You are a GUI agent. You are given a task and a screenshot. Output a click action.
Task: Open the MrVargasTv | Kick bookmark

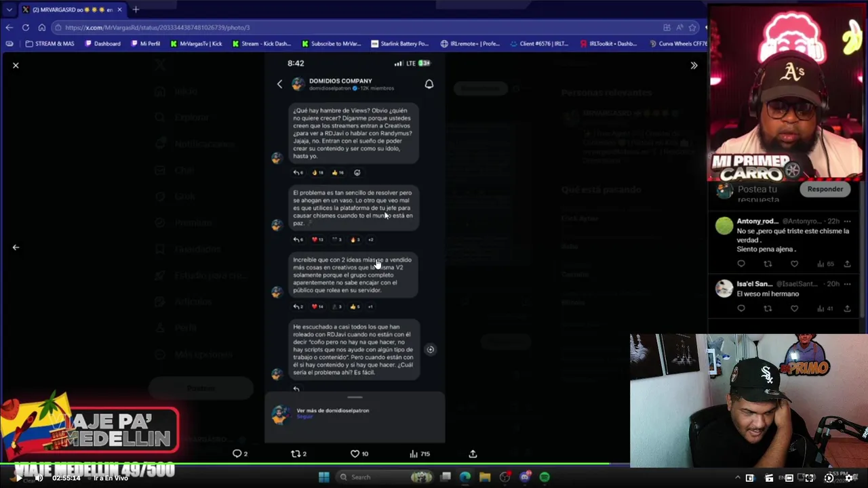click(196, 43)
